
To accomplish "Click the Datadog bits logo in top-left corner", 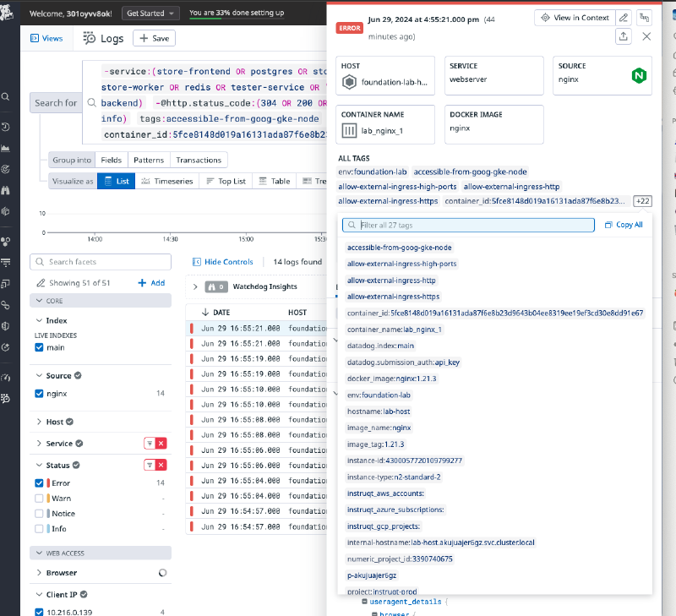I will tap(8, 12).
